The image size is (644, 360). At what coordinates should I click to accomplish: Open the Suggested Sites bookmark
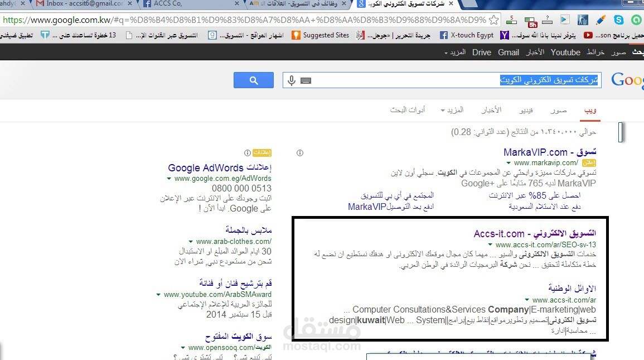(321, 35)
